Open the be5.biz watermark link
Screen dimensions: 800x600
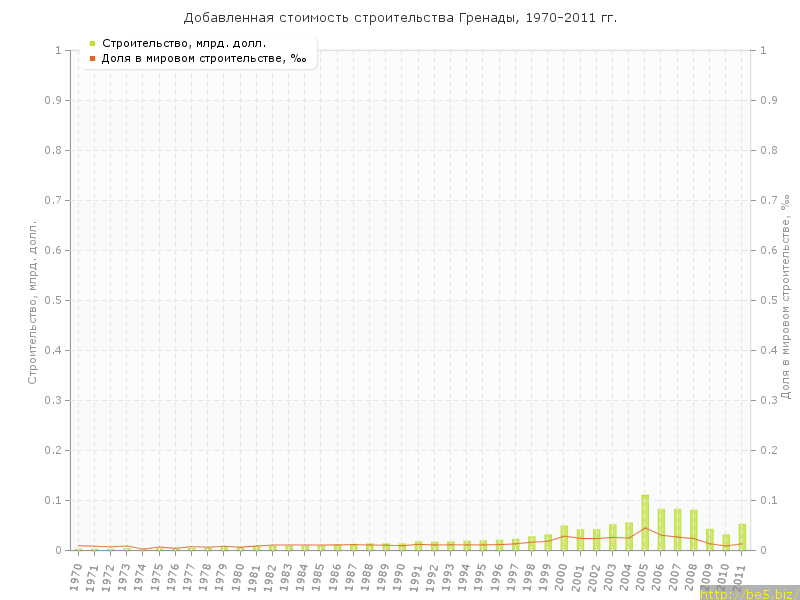click(x=748, y=593)
